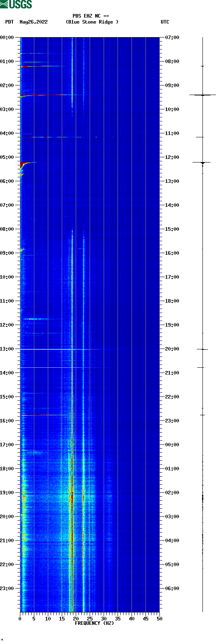Screen dimensions: 220x644
Task: Click the 'FREQUENCY (HZ)' axis label
Action: (x=94, y=623)
